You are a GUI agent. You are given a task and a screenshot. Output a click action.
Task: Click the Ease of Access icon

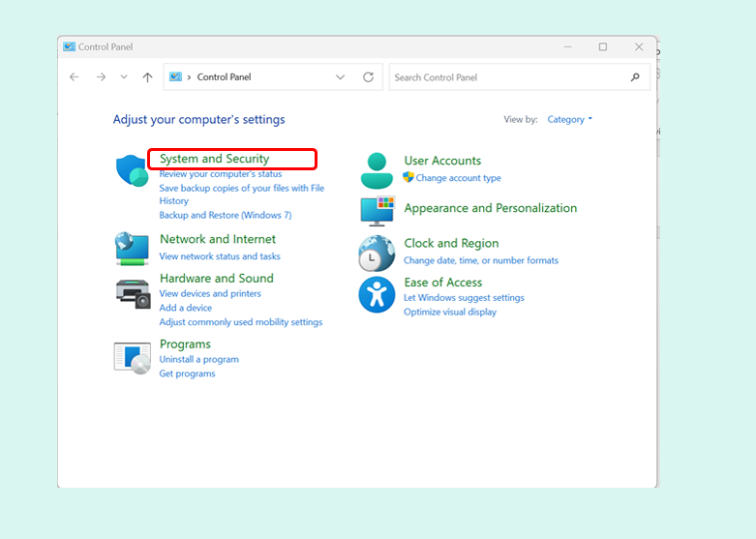pyautogui.click(x=377, y=294)
